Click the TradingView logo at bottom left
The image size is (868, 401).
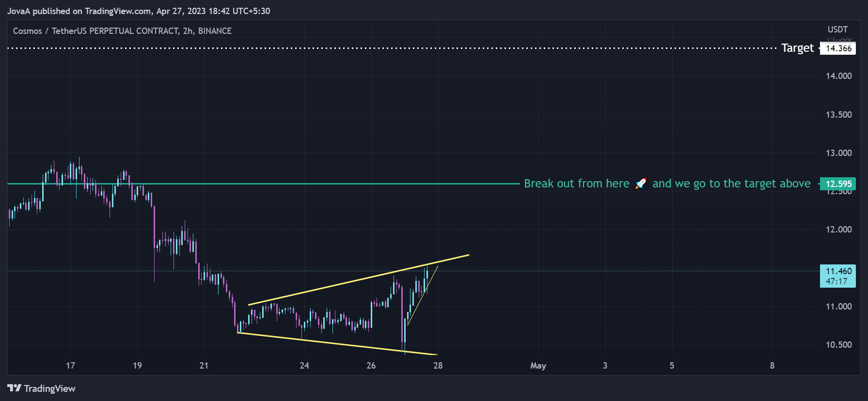click(41, 388)
